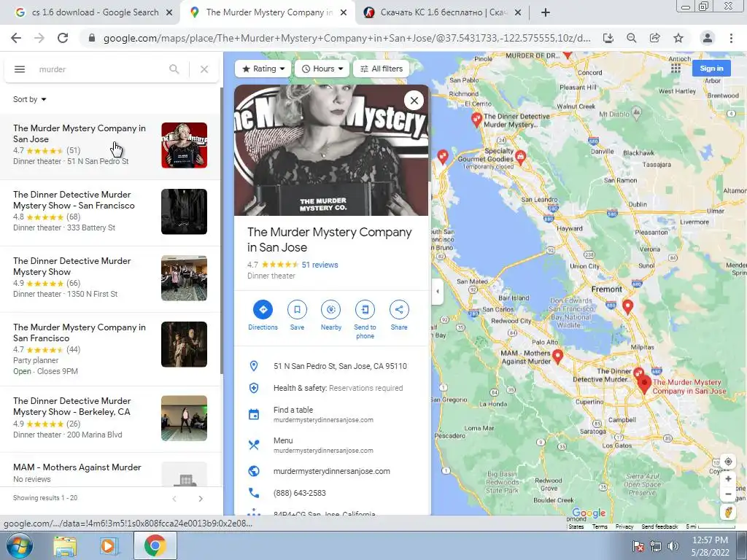Collapse the side panel with arrow tab

438,291
